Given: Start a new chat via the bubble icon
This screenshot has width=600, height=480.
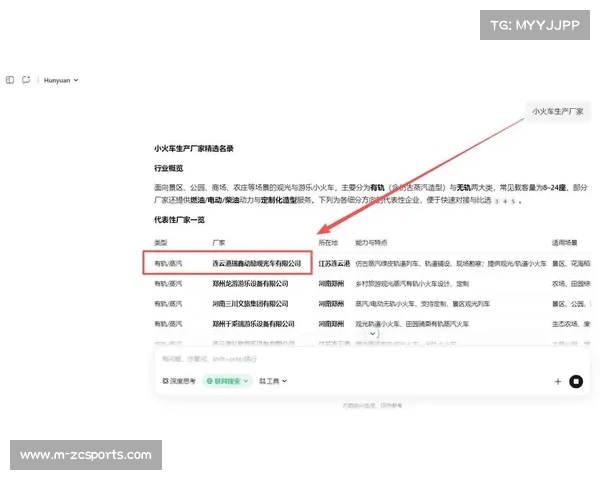Looking at the screenshot, I should (26, 80).
